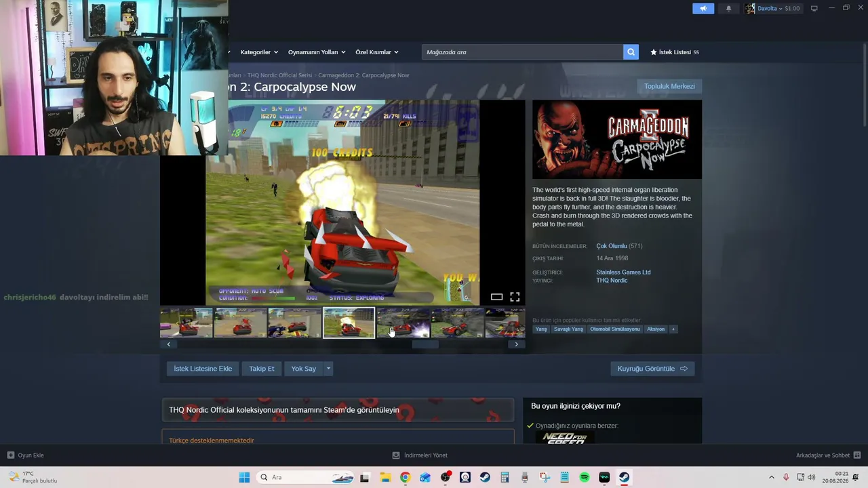This screenshot has width=868, height=488.
Task: Open the Calculator from the taskbar
Action: [x=505, y=477]
